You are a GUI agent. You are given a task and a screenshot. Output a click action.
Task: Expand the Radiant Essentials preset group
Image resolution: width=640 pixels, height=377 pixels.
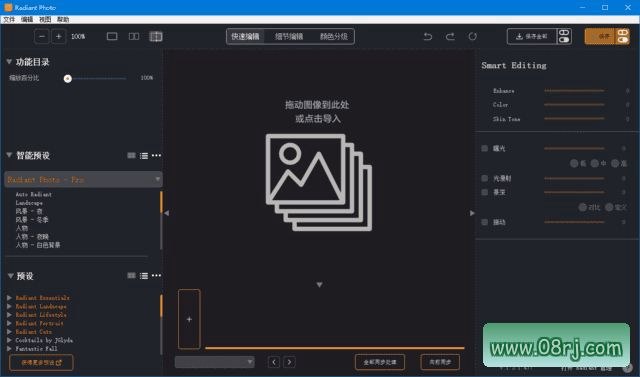pyautogui.click(x=9, y=297)
